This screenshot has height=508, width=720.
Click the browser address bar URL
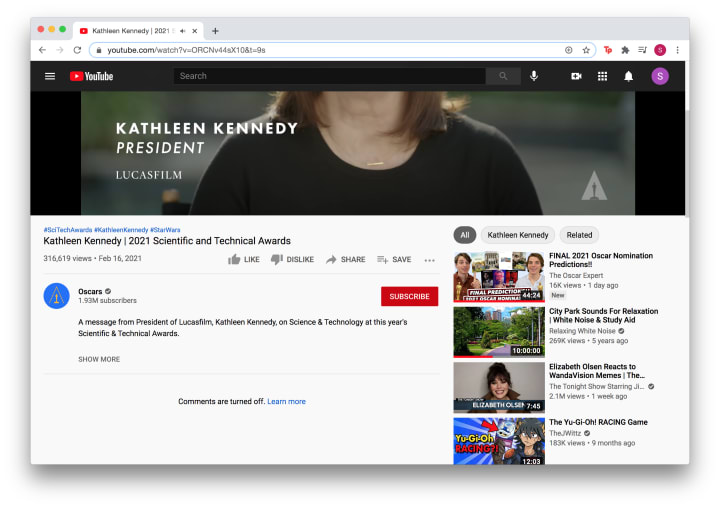[186, 50]
